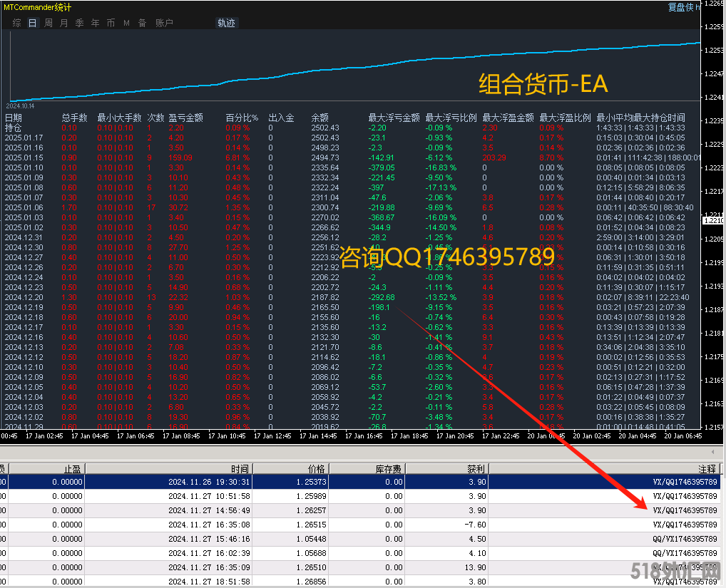This screenshot has height=588, width=726.
Task: Click the 百分比% column heading
Action: (242, 118)
